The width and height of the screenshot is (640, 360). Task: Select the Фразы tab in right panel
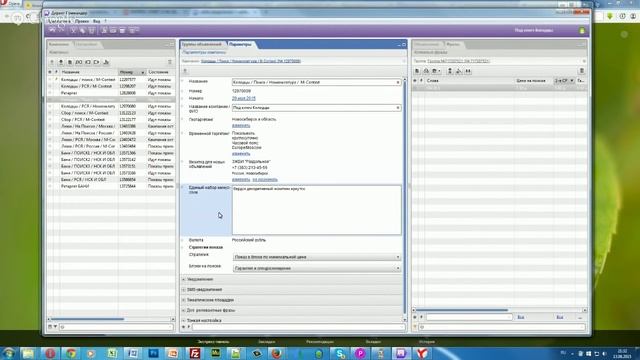(453, 44)
